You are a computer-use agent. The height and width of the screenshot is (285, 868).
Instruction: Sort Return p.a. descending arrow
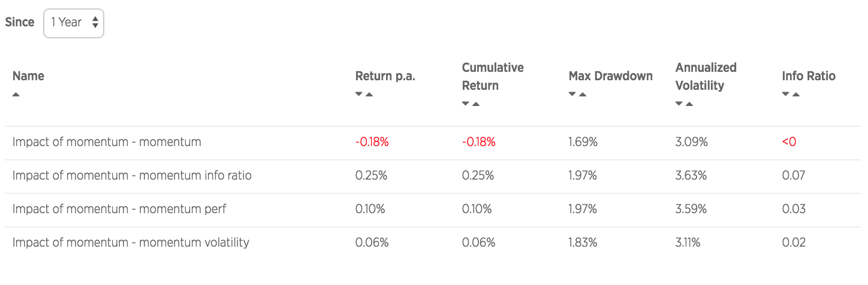pyautogui.click(x=359, y=95)
